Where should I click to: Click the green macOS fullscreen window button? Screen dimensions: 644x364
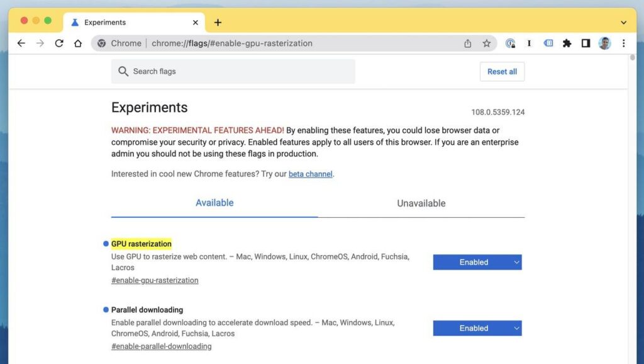[x=48, y=21]
